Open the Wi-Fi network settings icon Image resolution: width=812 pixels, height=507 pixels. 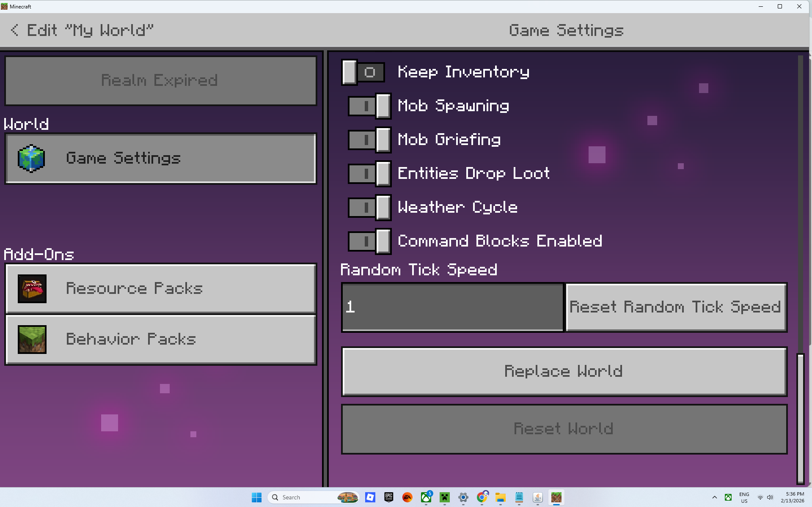(760, 497)
